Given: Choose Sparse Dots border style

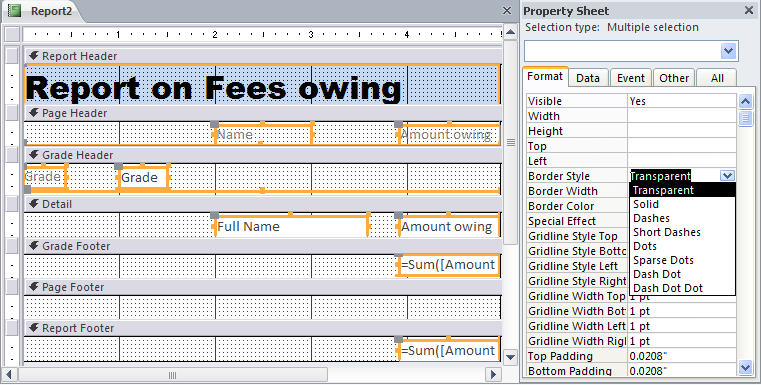Looking at the screenshot, I should [x=682, y=260].
